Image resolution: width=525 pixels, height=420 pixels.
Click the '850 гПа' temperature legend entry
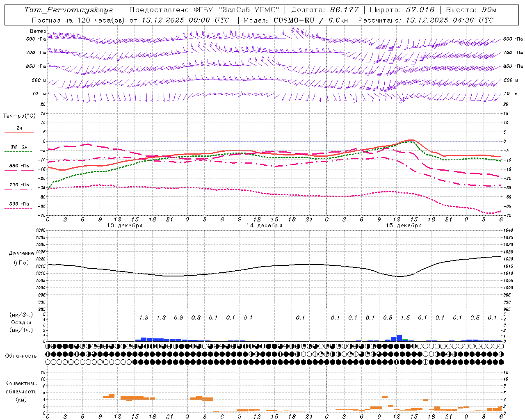(19, 166)
